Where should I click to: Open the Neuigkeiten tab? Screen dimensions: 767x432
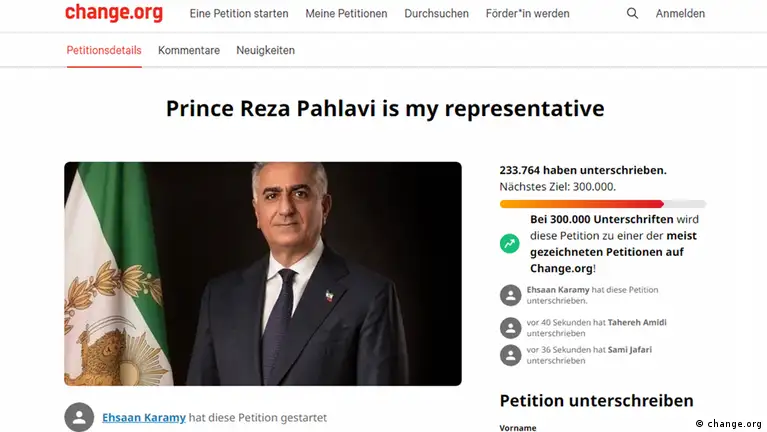click(265, 50)
